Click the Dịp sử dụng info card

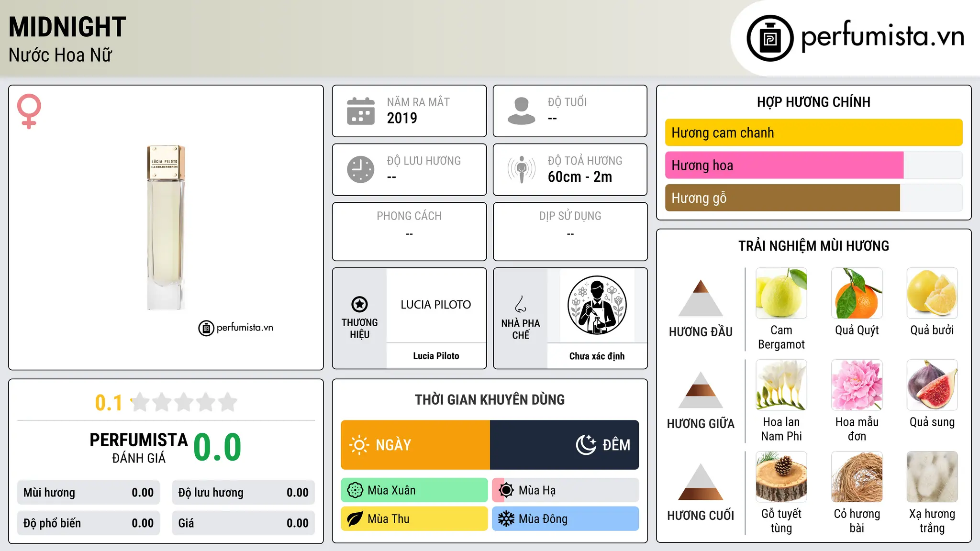[x=570, y=231]
